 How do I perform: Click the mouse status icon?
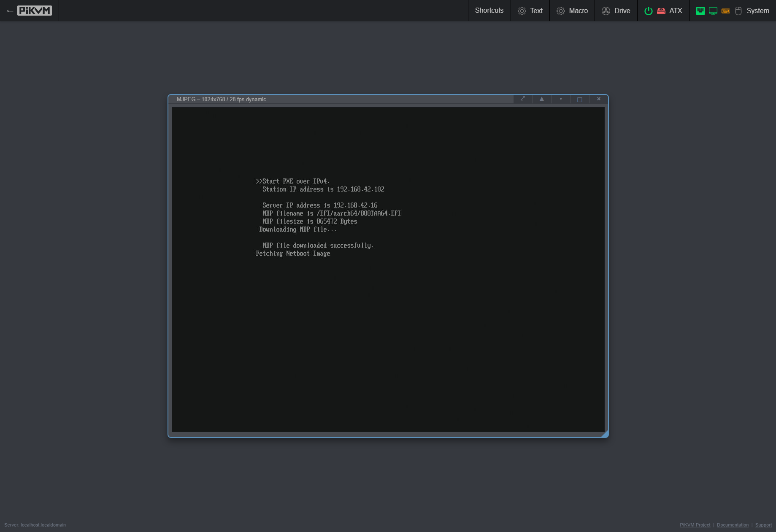(x=738, y=11)
